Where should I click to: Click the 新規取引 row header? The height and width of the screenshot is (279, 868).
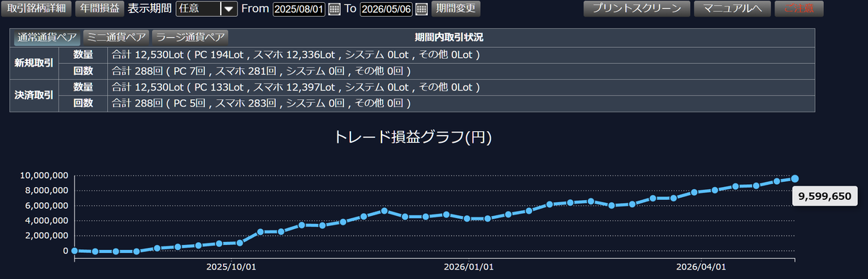34,63
